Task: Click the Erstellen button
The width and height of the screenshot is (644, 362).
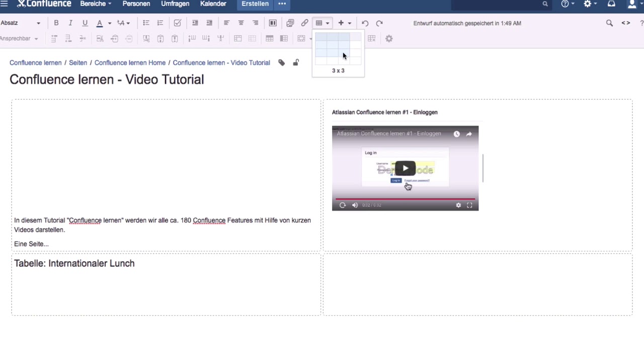Action: pyautogui.click(x=255, y=4)
